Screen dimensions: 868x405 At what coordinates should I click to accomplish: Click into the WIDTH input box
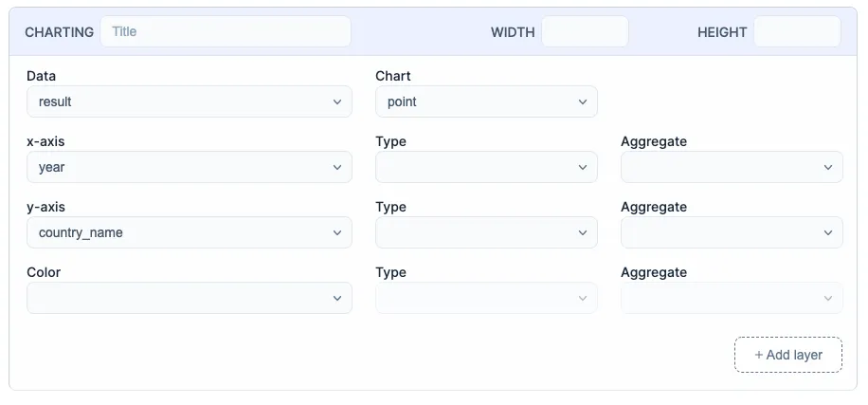click(585, 31)
